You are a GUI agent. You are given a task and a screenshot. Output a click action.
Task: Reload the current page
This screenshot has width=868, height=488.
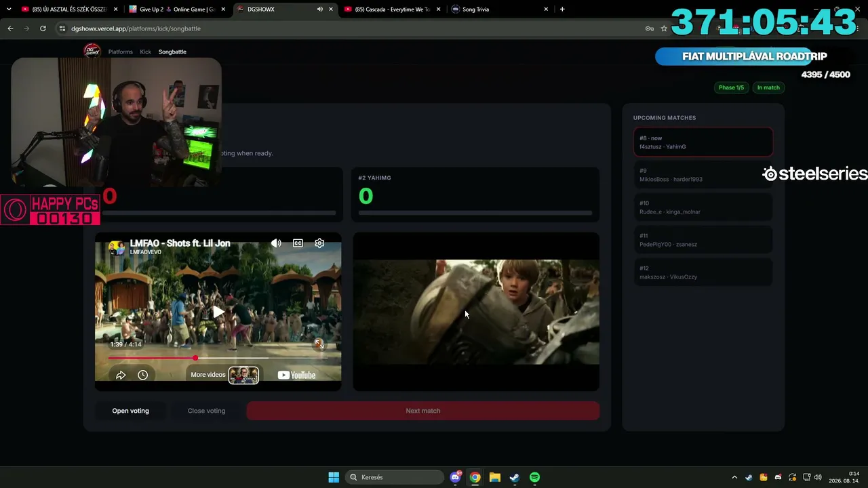43,28
